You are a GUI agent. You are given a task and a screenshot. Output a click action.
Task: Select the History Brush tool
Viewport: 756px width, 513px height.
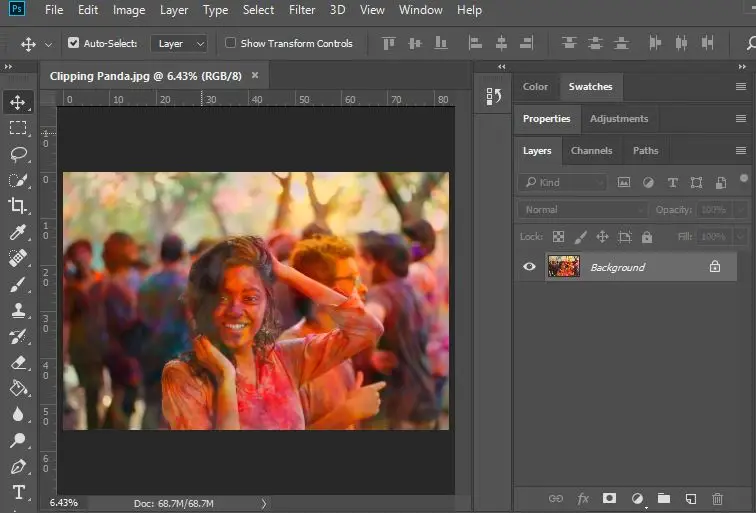click(18, 337)
